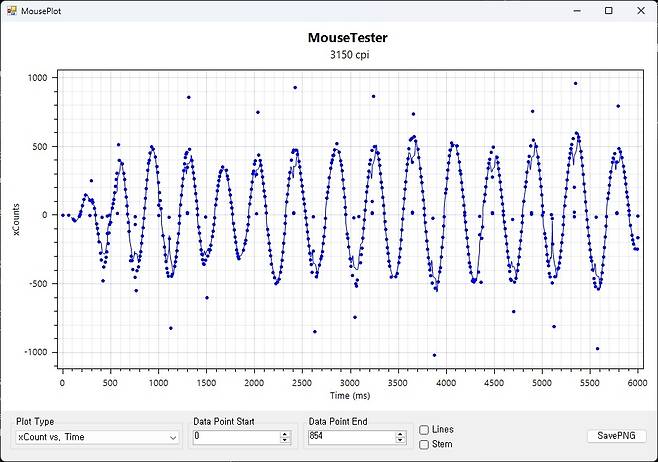This screenshot has height=462, width=658.
Task: Open the Plot Type dropdown
Action: click(x=97, y=437)
